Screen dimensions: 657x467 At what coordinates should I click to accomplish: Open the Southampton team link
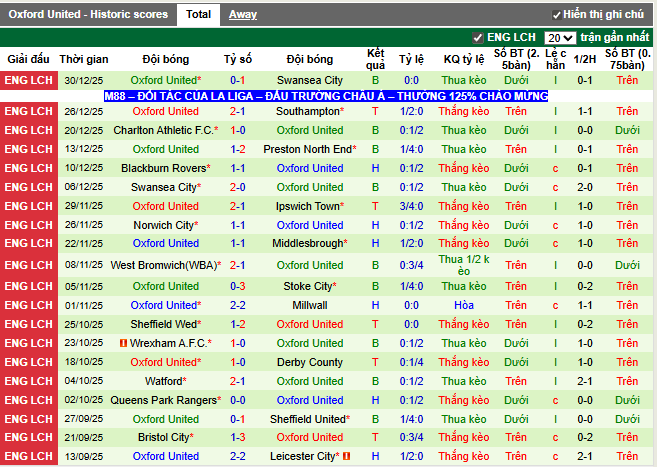click(x=310, y=111)
